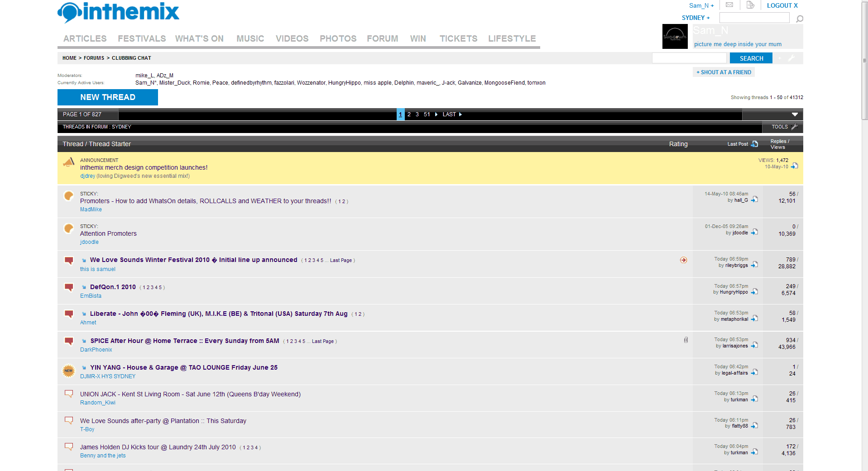Open HOME breadcrumb link
This screenshot has height=471, width=868.
pyautogui.click(x=69, y=58)
